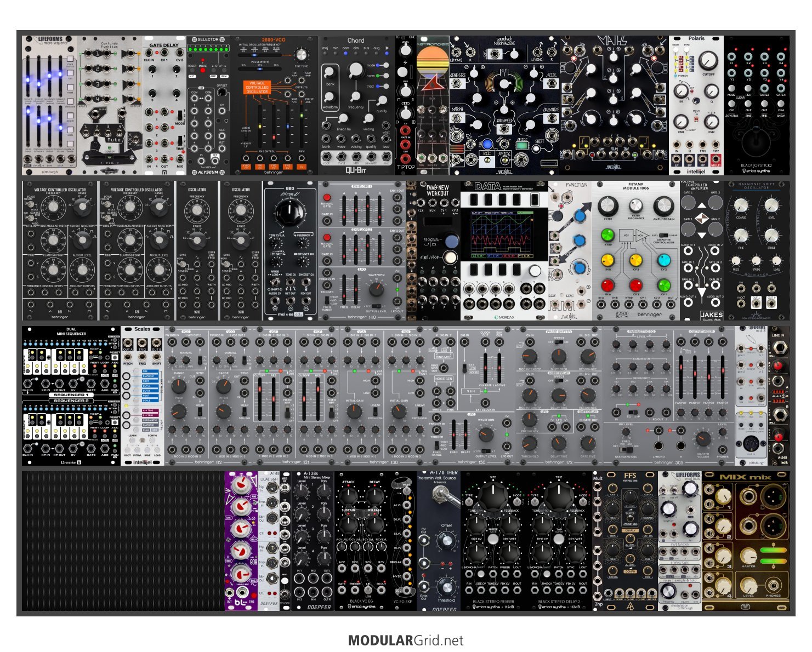Image resolution: width=812 pixels, height=652 pixels.
Task: Click the blue Fall knob on Function
Action: (x=579, y=240)
